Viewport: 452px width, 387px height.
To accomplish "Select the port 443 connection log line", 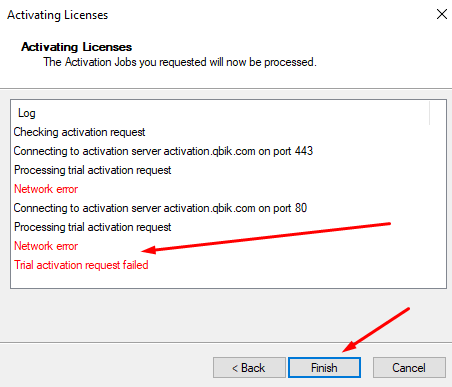I will coord(163,151).
